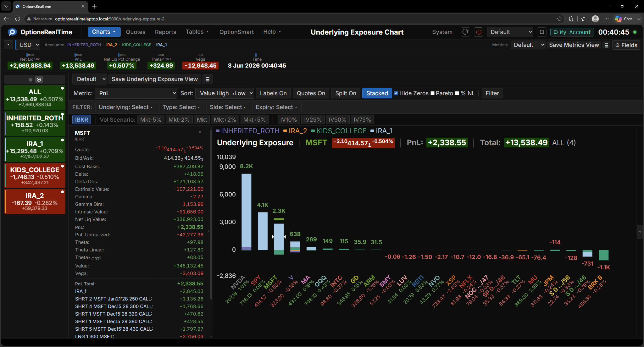Click the red power icon
This screenshot has width=644, height=347.
point(479,32)
